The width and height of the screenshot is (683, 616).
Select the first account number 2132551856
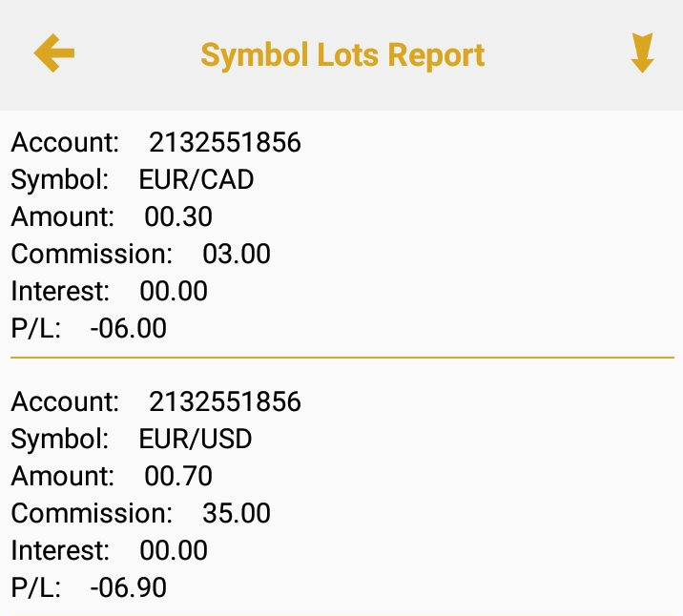pos(224,143)
